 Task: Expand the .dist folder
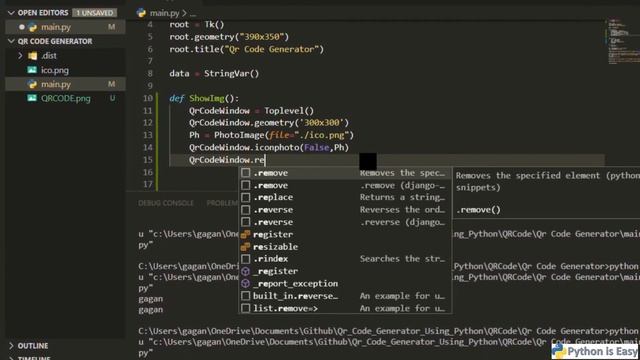20,56
